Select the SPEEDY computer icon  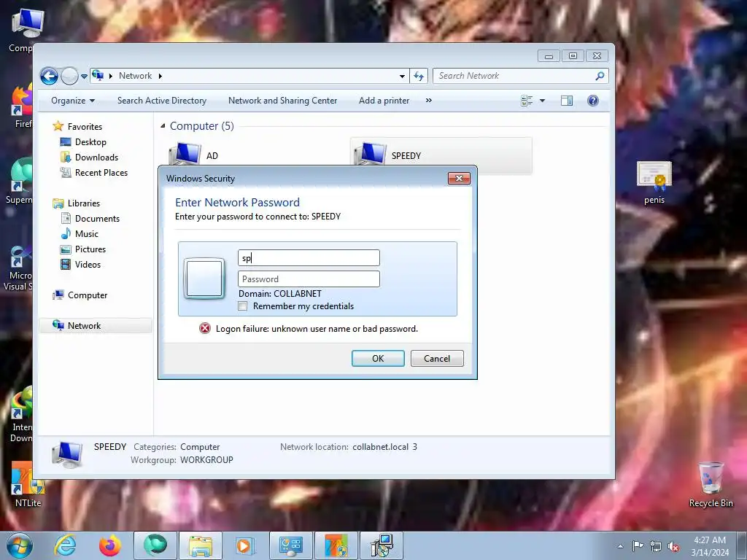tap(370, 154)
